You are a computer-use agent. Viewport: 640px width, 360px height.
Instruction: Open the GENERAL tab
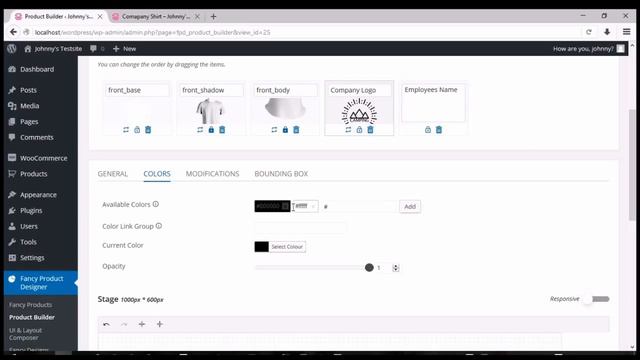click(x=113, y=174)
